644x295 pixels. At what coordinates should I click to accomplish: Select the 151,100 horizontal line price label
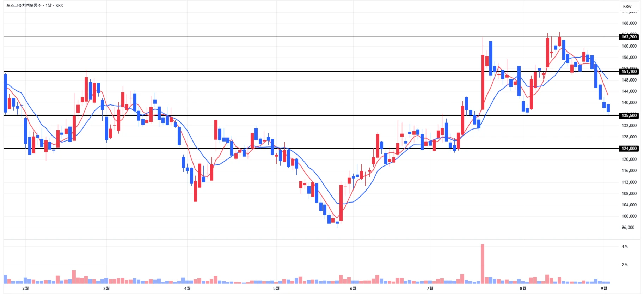629,72
